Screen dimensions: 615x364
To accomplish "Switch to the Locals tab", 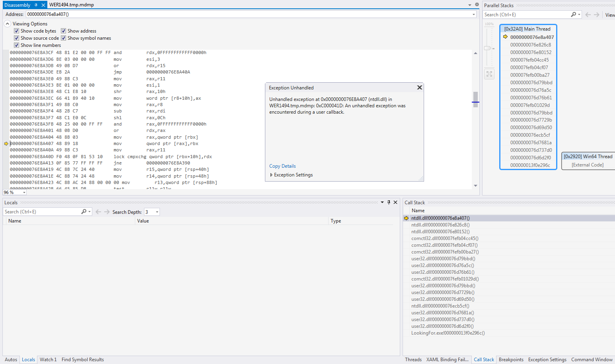I will [28, 360].
